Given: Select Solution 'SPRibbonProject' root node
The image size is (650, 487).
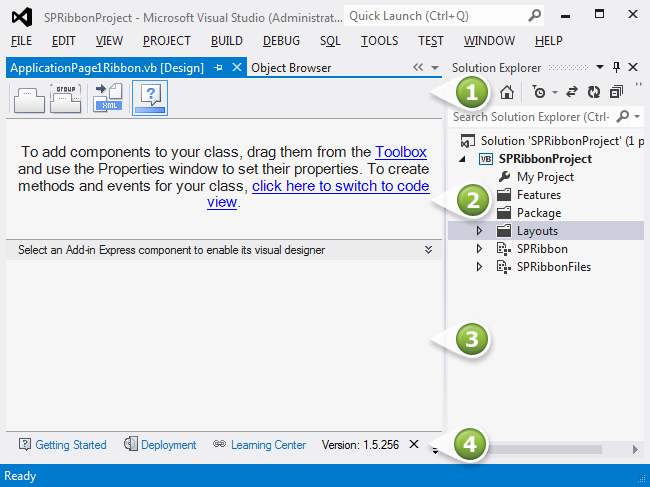Looking at the screenshot, I should point(553,141).
